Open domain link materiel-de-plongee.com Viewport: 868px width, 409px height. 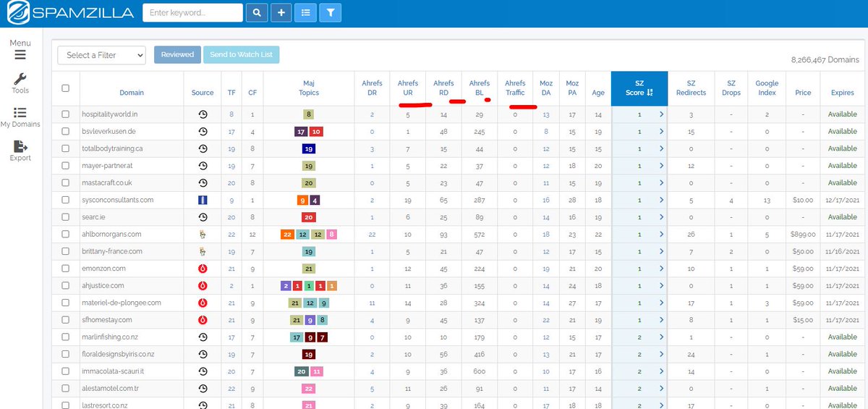click(122, 303)
